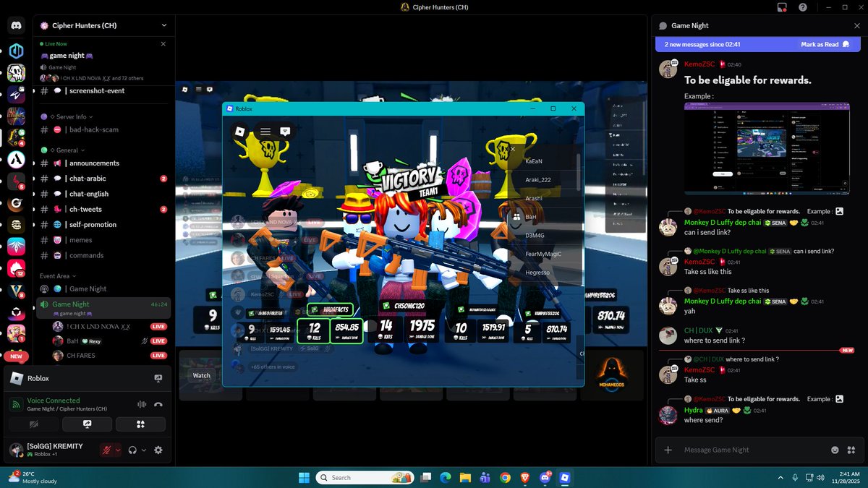
Task: Dismiss the Live Now game night banner
Action: 163,43
